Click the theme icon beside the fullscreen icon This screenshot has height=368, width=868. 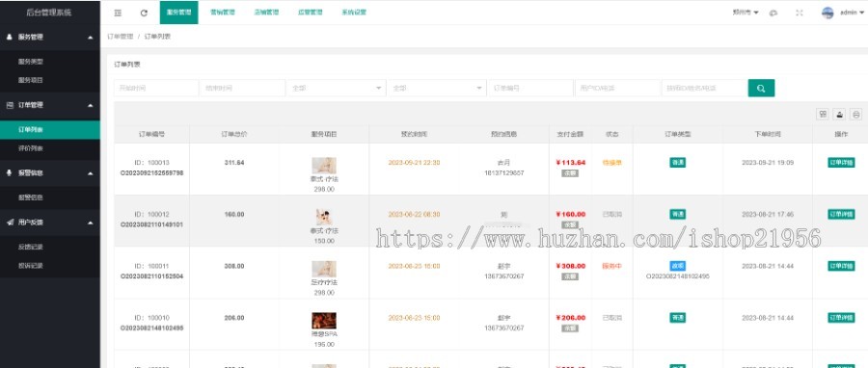(773, 13)
